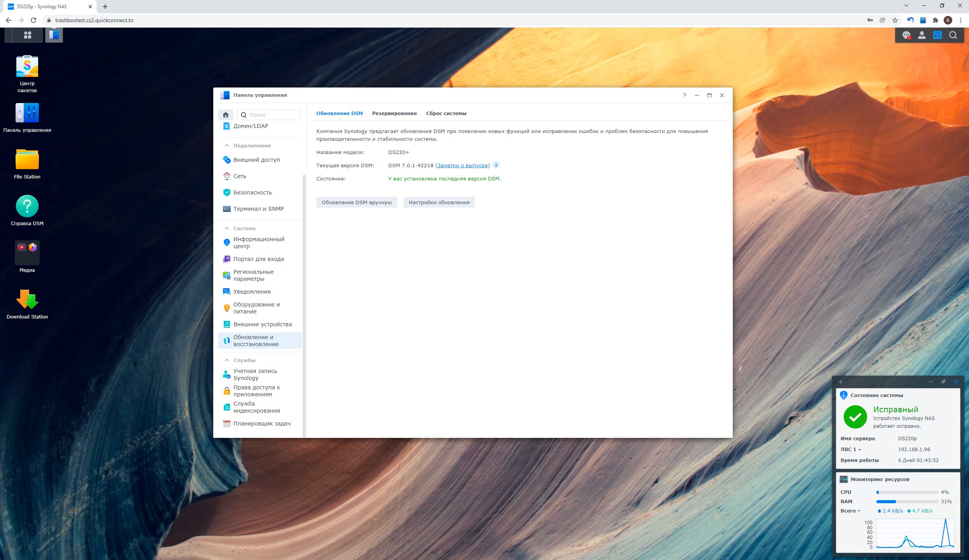Open Учетная запись Synology

pos(260,374)
